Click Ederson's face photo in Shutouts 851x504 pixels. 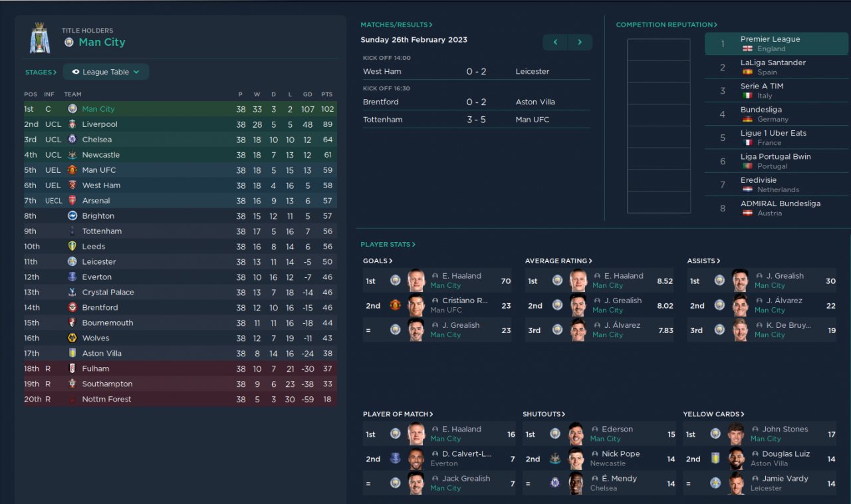coord(576,434)
